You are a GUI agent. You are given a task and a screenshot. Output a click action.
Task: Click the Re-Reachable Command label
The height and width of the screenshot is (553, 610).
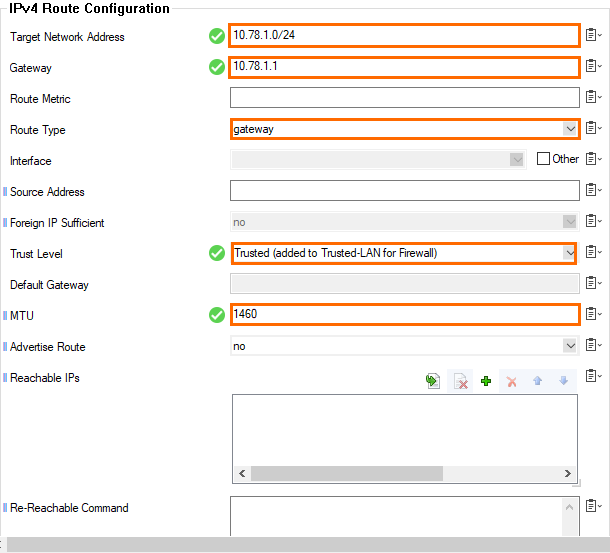tap(69, 508)
